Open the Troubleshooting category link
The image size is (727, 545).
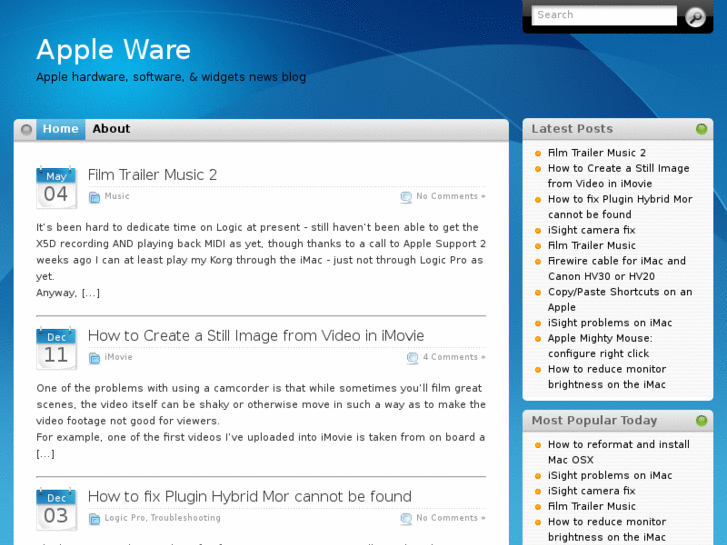click(x=185, y=518)
